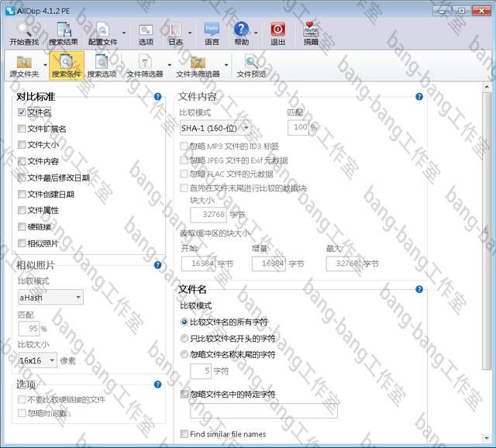This screenshot has width=496, height=448.
Task: Open aHash compare mode dropdown
Action: (x=51, y=298)
